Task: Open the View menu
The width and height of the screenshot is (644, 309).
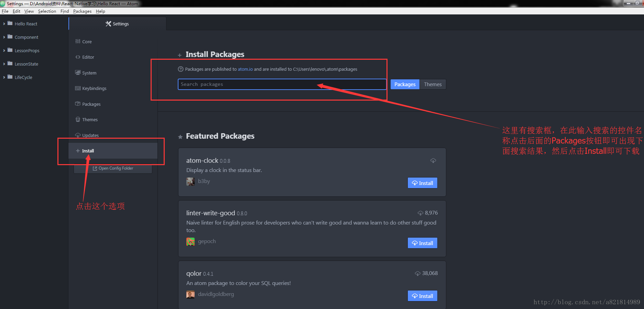Action: tap(29, 11)
